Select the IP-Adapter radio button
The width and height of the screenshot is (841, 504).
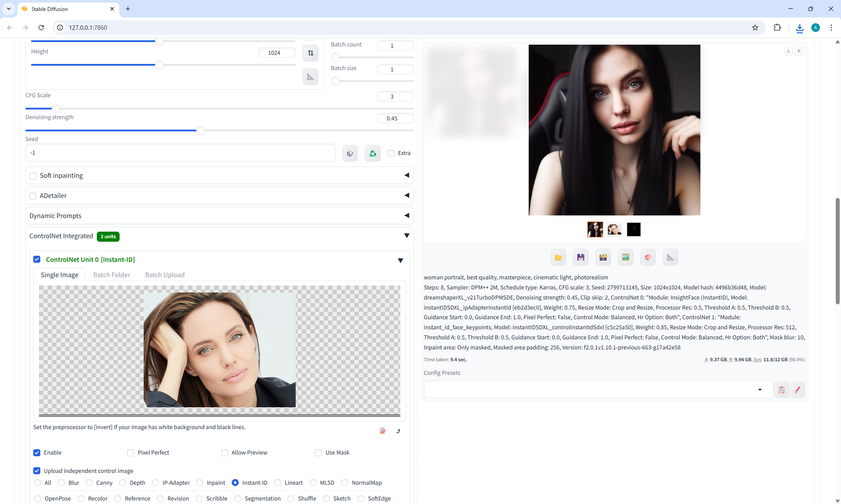point(155,483)
